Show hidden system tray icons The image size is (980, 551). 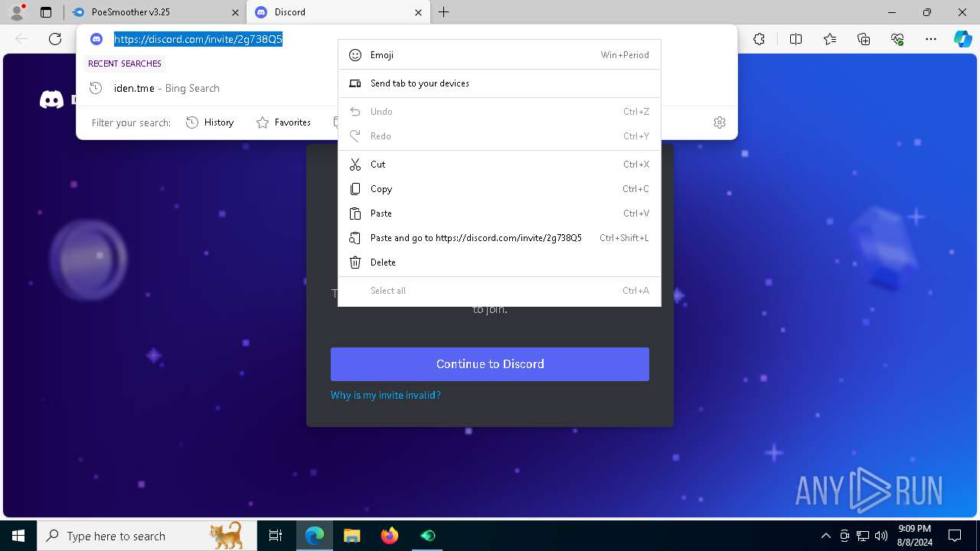click(826, 536)
